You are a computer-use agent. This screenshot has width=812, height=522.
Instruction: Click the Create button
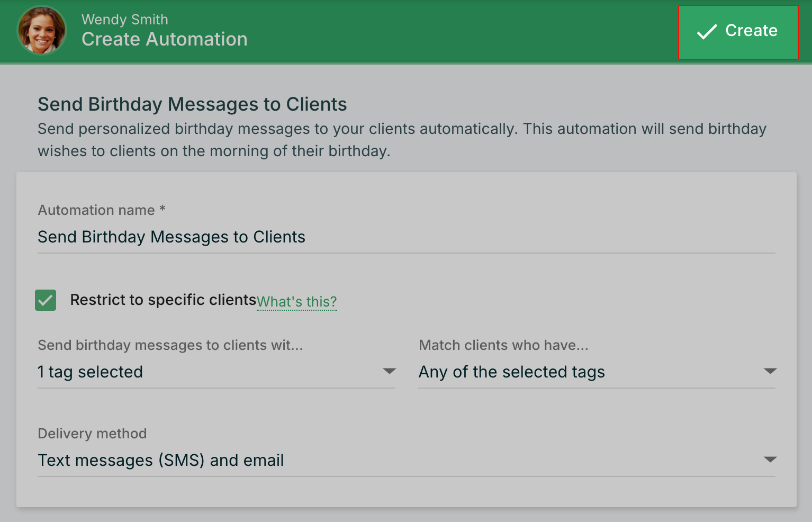[x=738, y=32]
